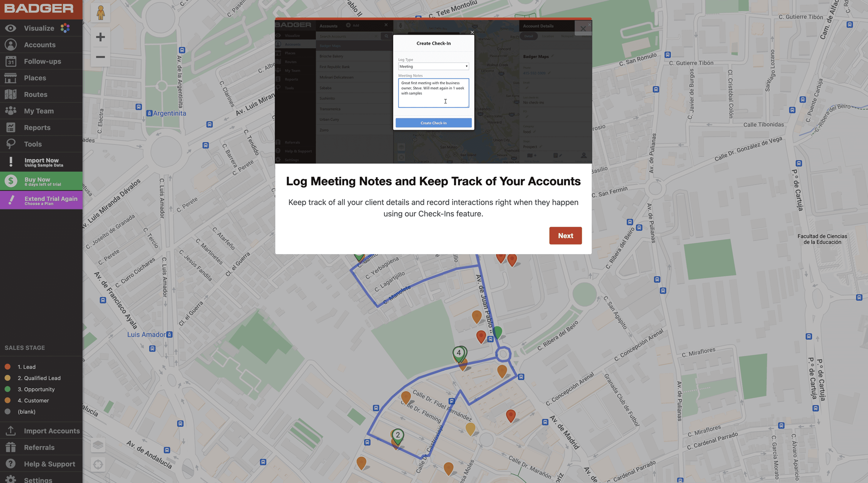Screen dimensions: 868x483
Task: Click the Street View pegman icon
Action: [100, 13]
